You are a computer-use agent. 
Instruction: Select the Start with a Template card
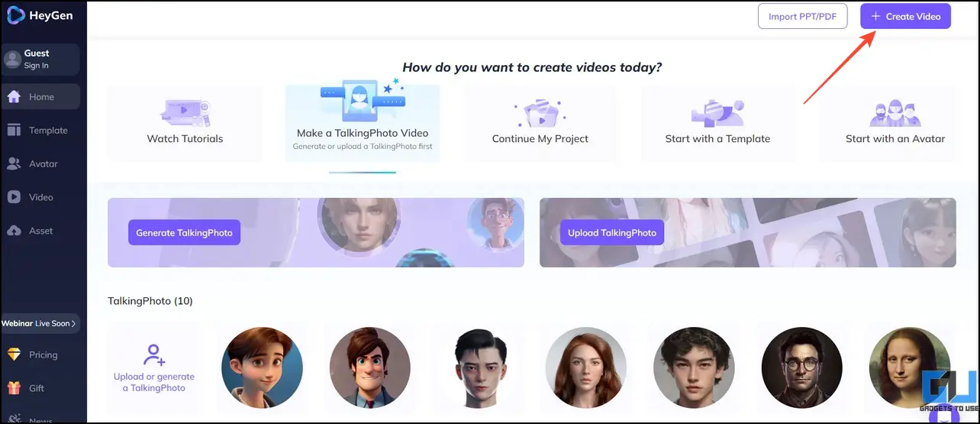[717, 123]
